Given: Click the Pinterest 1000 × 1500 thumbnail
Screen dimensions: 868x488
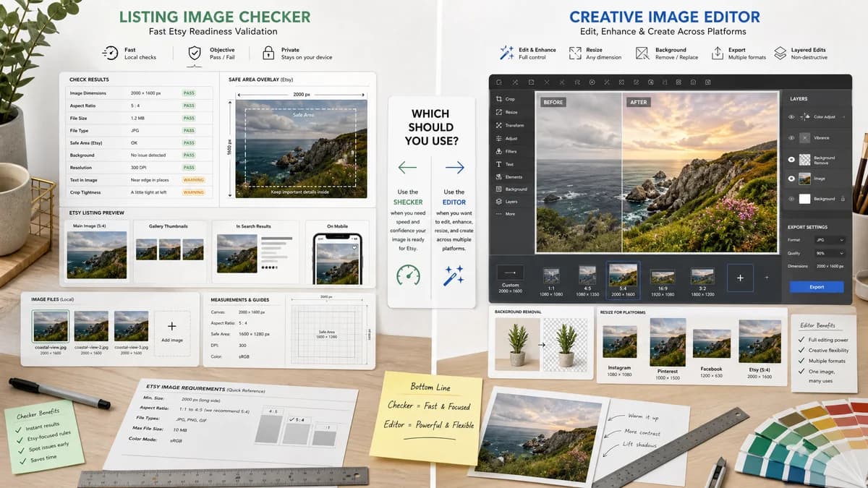Looking at the screenshot, I should [668, 341].
